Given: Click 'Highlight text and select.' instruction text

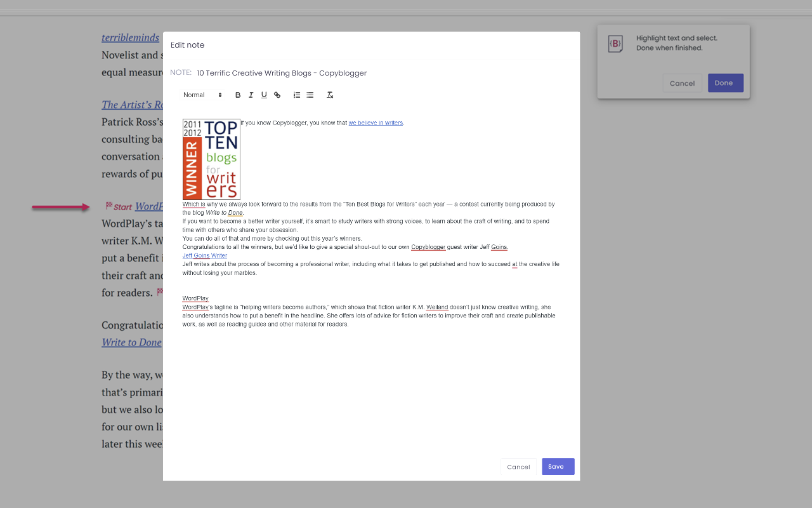Looking at the screenshot, I should tap(677, 38).
